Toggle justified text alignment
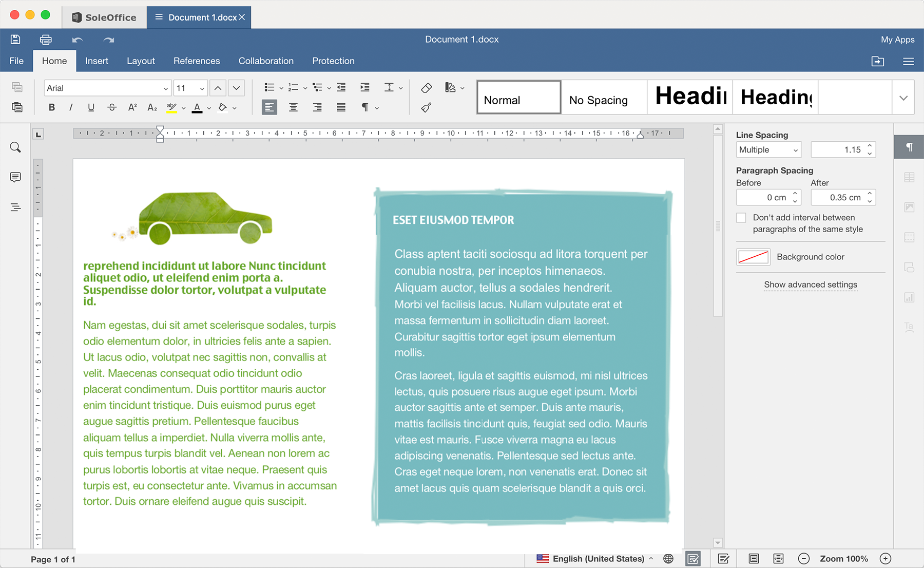 tap(341, 107)
